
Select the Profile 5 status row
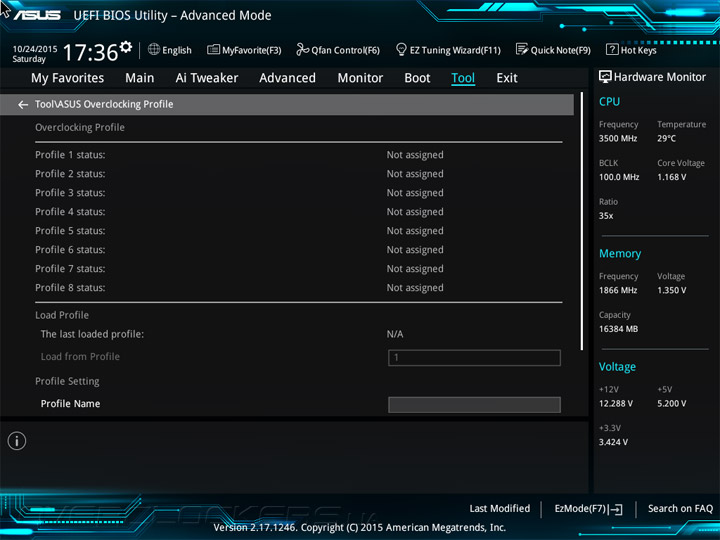pyautogui.click(x=298, y=231)
